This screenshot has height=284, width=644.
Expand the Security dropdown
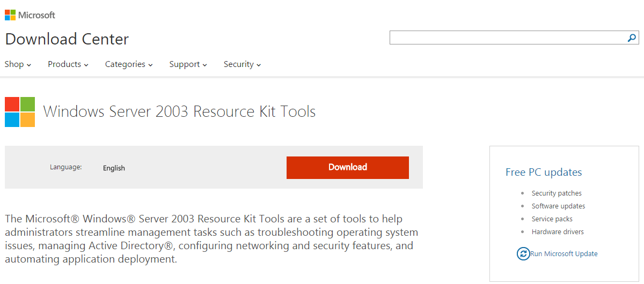(242, 64)
